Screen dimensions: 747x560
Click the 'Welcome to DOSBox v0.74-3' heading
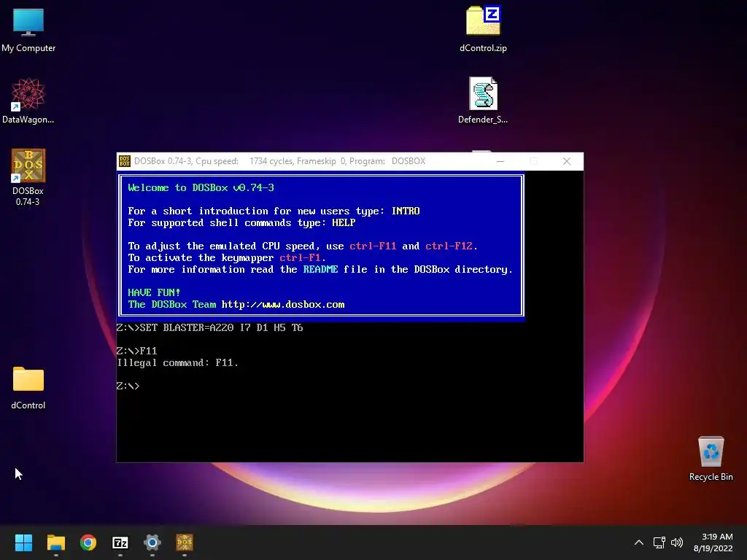coord(201,187)
